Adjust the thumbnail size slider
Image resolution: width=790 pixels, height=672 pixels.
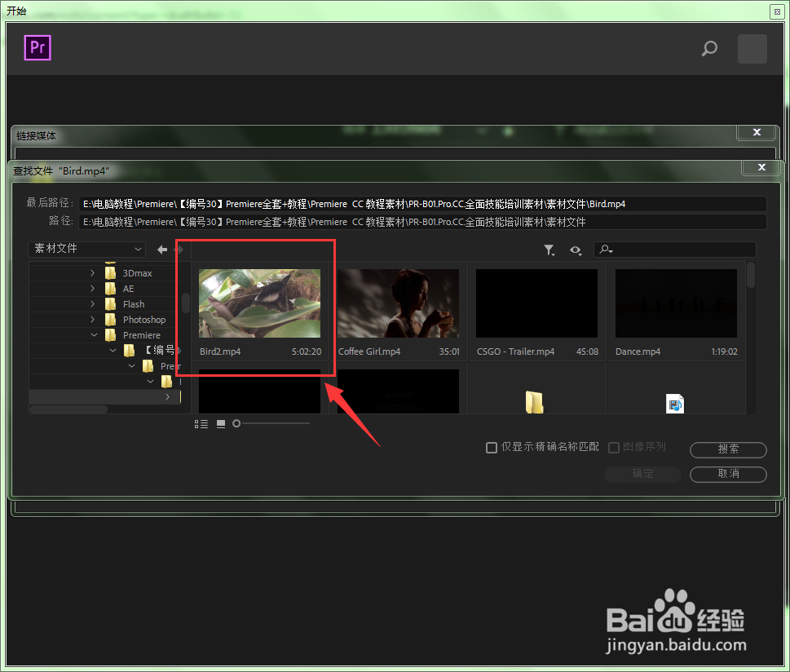(237, 423)
